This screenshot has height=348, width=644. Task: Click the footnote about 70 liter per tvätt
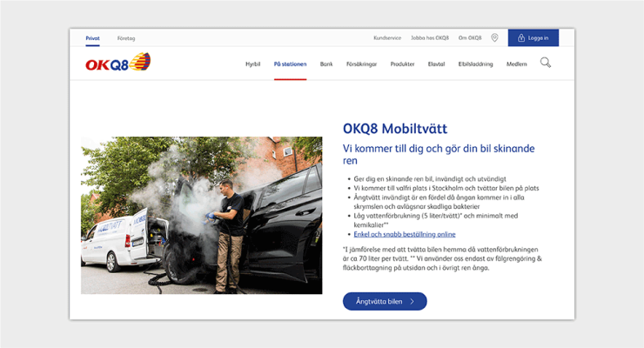point(442,258)
